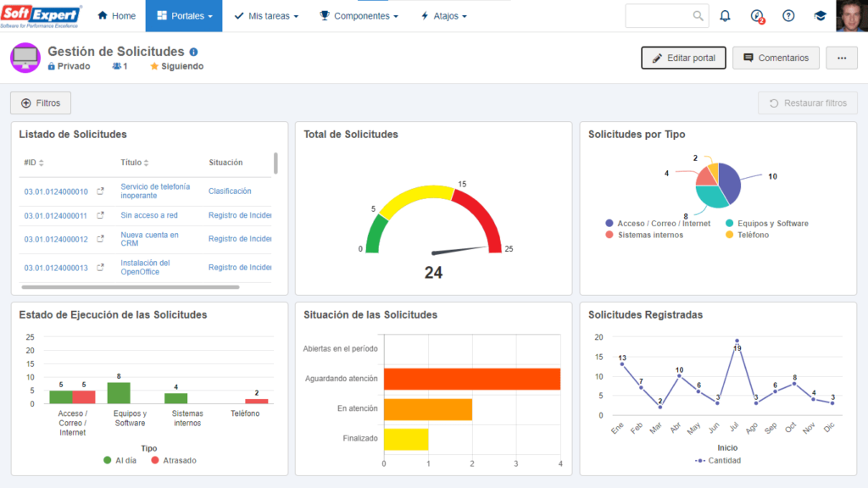Click the Editar portal button
The width and height of the screenshot is (868, 488).
tap(684, 58)
